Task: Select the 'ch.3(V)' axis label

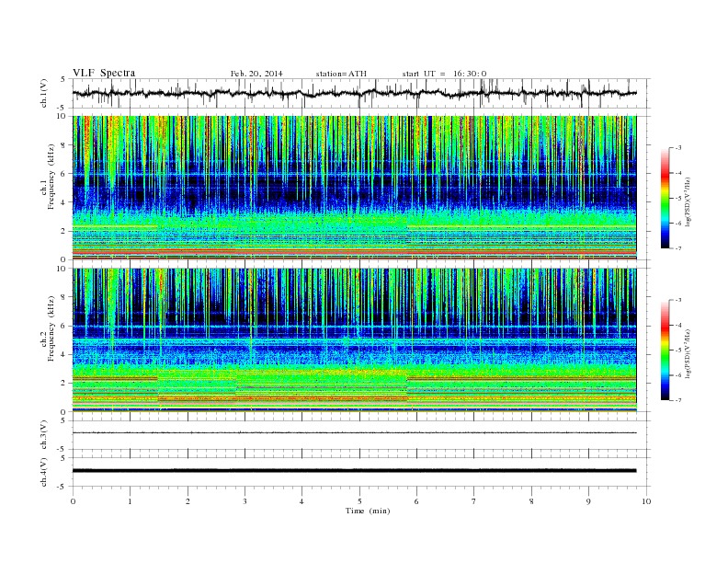Action: [44, 435]
